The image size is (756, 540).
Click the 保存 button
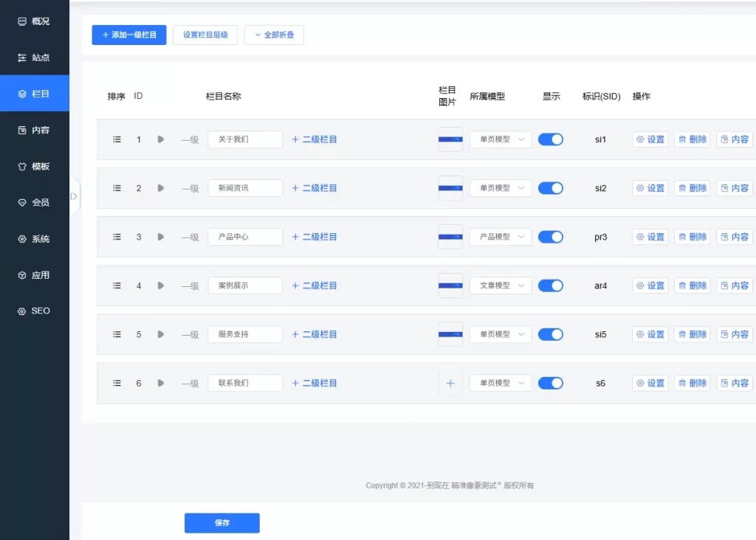point(221,522)
